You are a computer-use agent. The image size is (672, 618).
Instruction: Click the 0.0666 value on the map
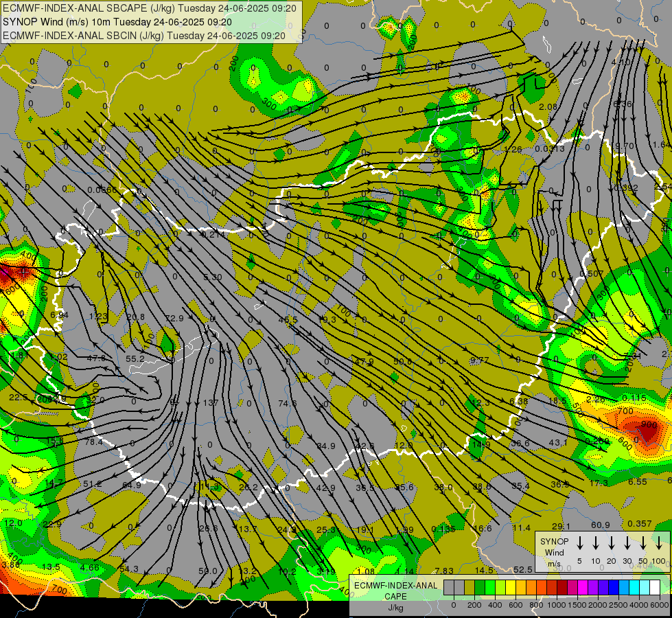[102, 190]
